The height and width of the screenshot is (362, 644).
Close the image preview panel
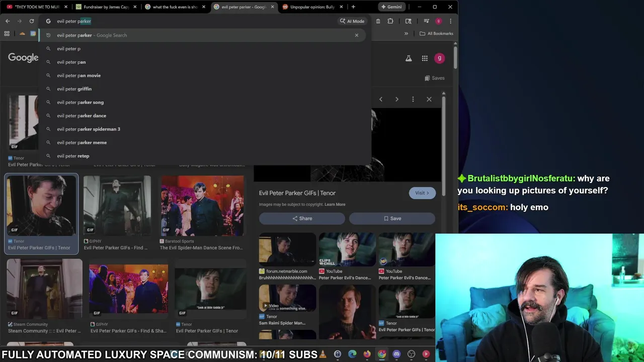(429, 99)
